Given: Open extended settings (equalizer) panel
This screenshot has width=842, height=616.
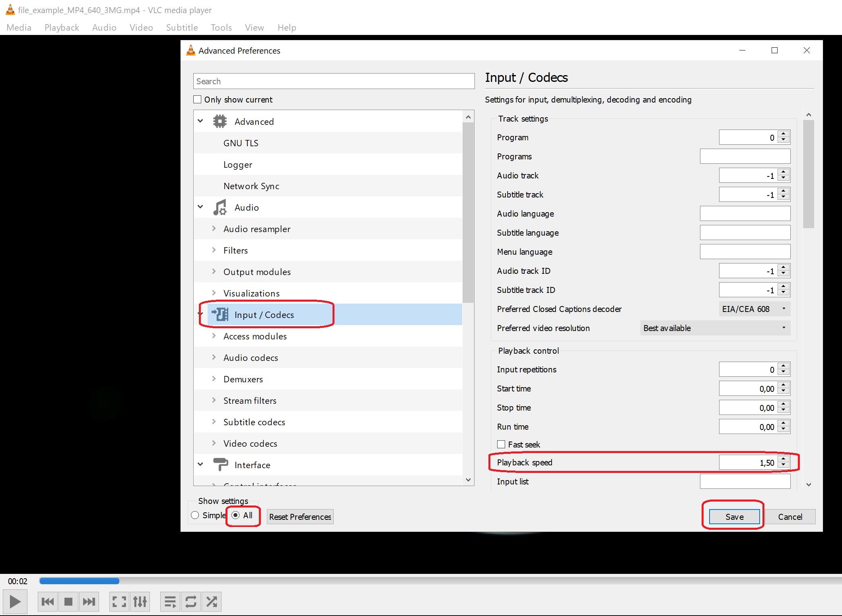Looking at the screenshot, I should (x=140, y=601).
